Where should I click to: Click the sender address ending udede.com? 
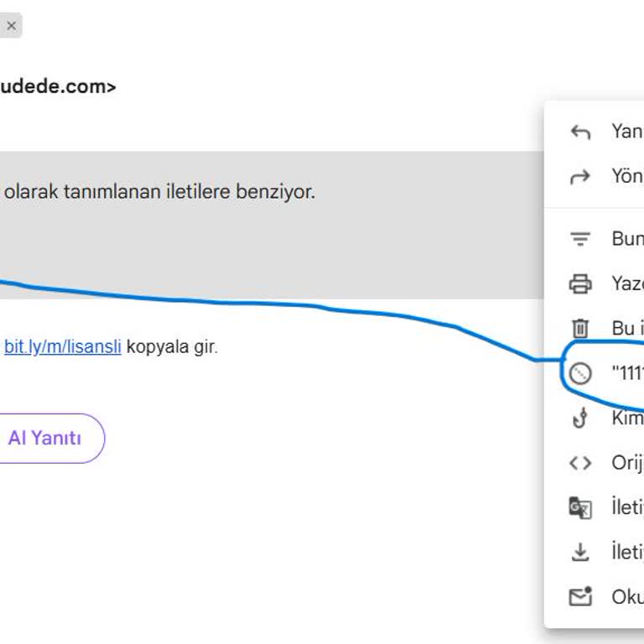click(58, 86)
